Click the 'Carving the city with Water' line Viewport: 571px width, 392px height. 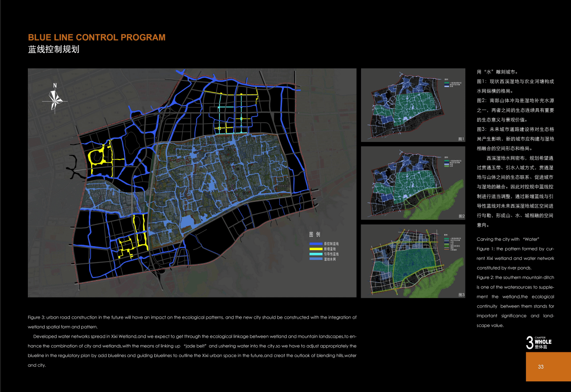pos(507,239)
